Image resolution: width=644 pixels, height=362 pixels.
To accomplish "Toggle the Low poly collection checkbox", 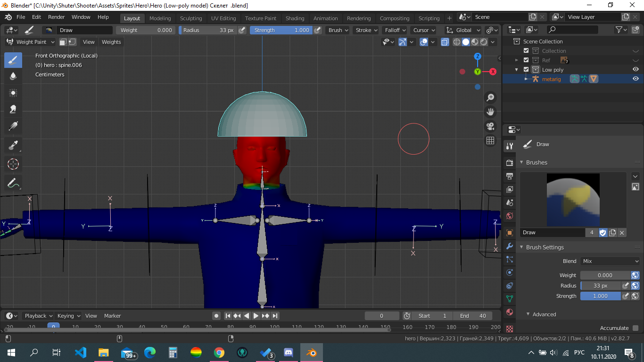I will 526,70.
